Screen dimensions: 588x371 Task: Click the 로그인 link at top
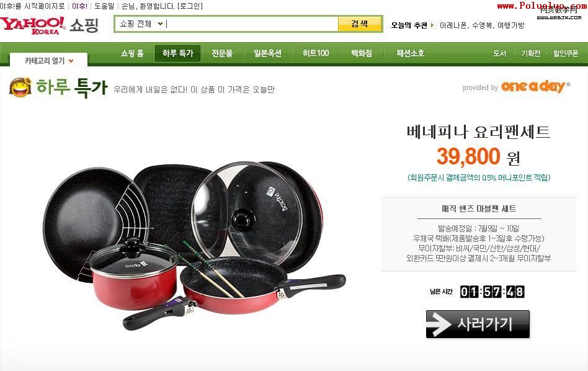pos(190,6)
